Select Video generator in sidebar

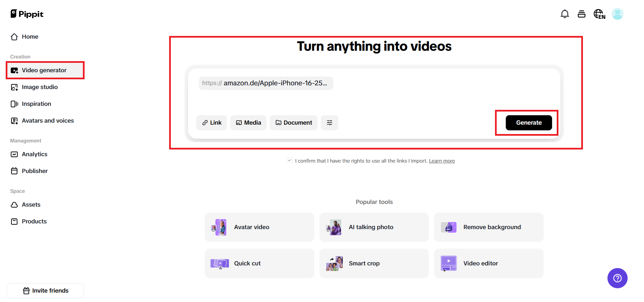tap(45, 70)
